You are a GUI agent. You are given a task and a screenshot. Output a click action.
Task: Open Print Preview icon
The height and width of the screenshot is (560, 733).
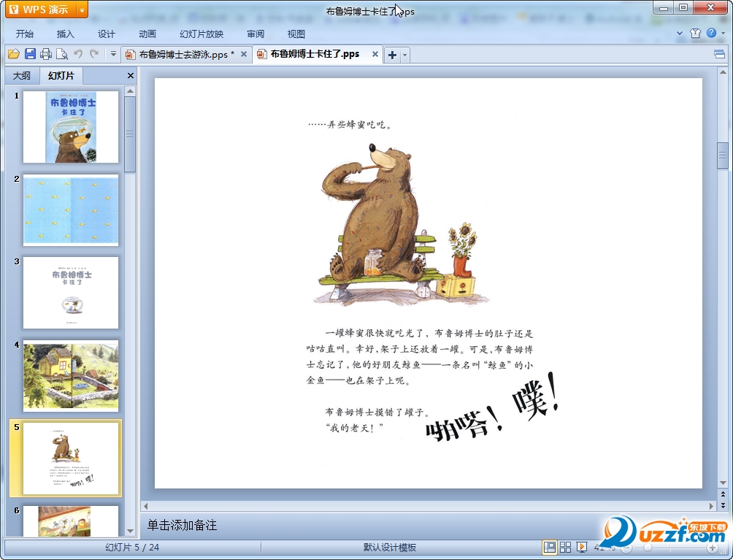click(x=62, y=54)
